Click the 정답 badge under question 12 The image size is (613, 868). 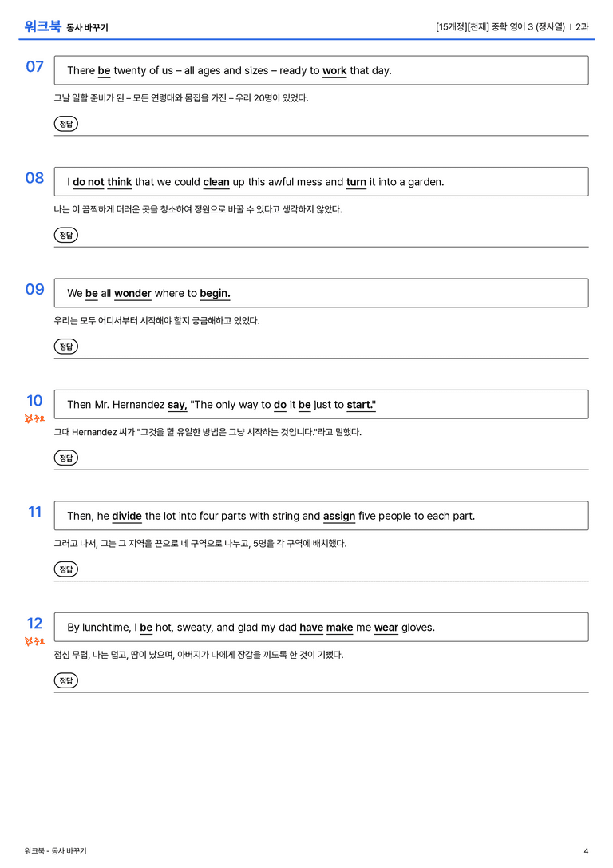[x=65, y=680]
